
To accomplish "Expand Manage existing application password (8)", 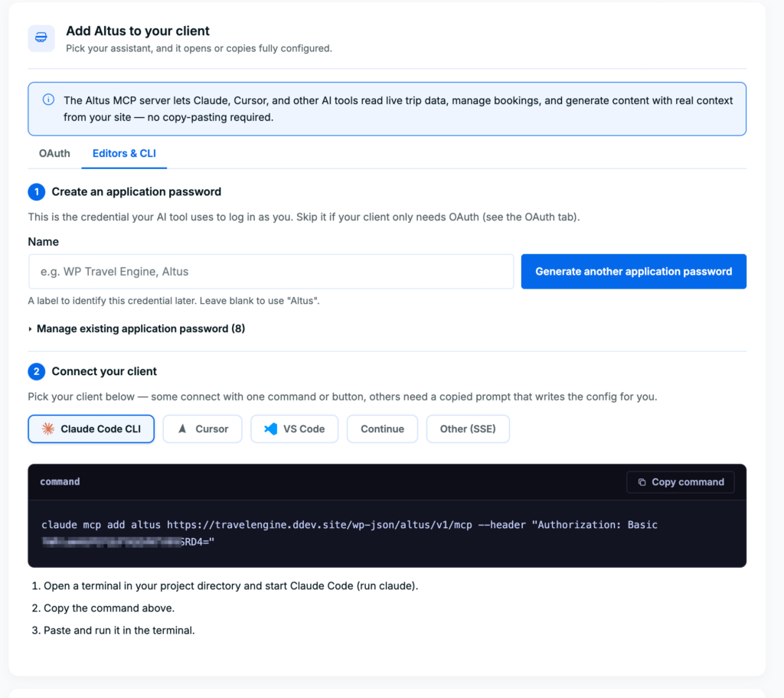I will [x=136, y=328].
